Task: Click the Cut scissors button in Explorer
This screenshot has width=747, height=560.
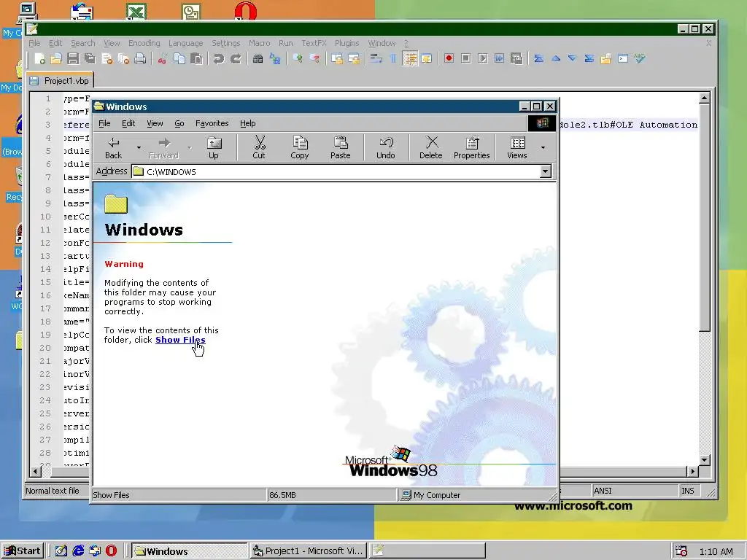Action: [x=259, y=147]
